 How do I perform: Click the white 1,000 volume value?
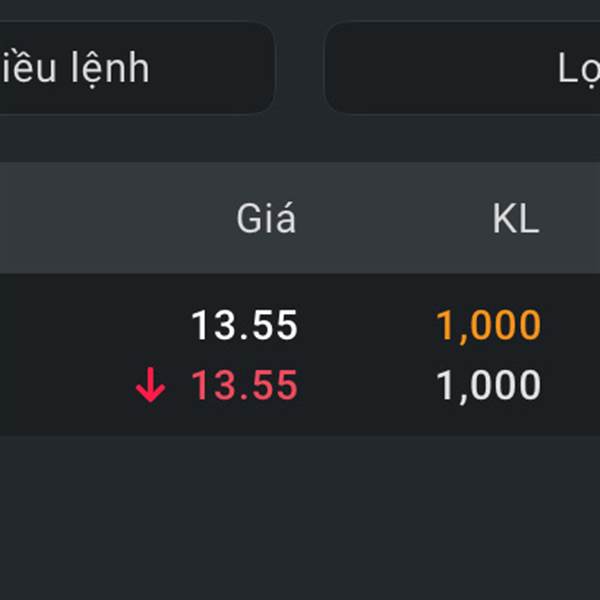[489, 386]
